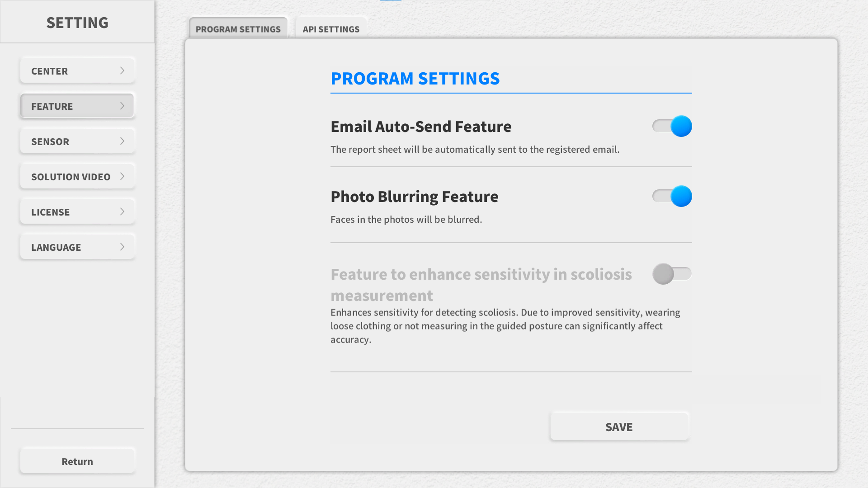868x488 pixels.
Task: Turn off the Photo Blurring Feature switch
Action: tap(672, 196)
